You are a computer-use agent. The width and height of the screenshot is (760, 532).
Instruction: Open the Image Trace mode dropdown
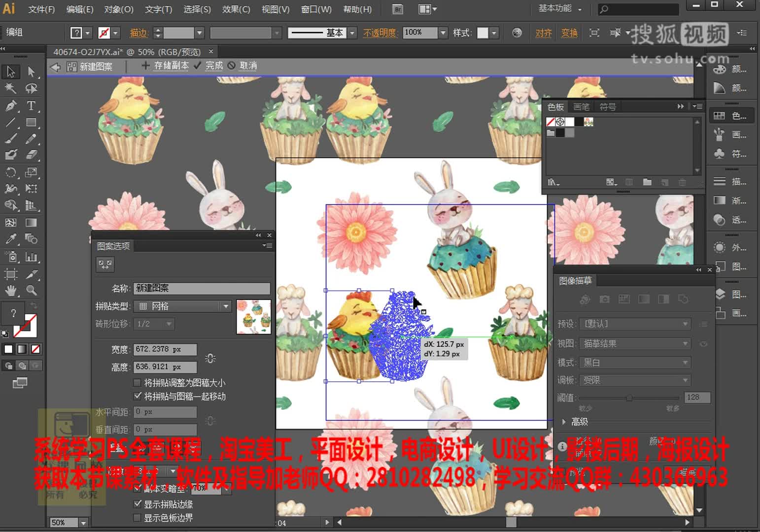635,363
